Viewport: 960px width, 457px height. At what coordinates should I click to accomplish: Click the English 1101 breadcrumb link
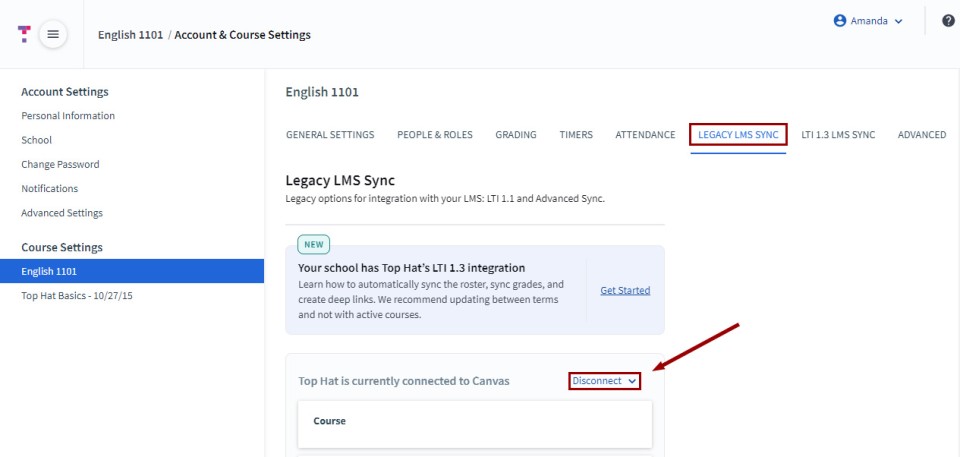130,35
